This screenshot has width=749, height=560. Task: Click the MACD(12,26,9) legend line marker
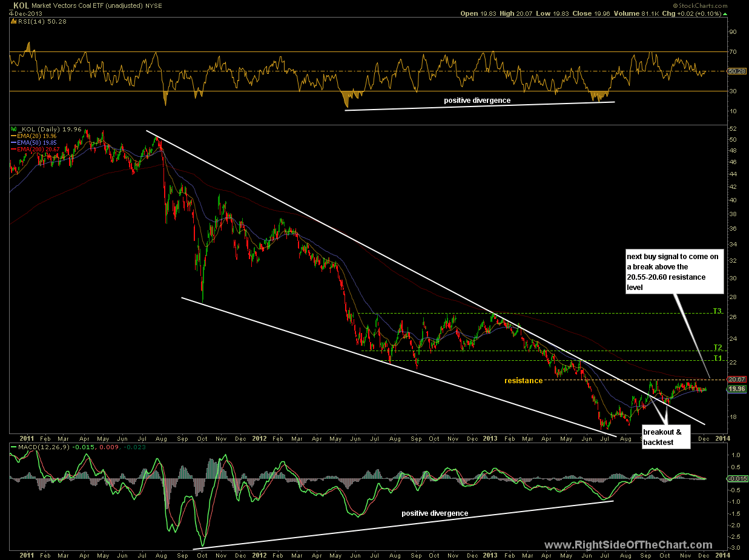point(12,447)
